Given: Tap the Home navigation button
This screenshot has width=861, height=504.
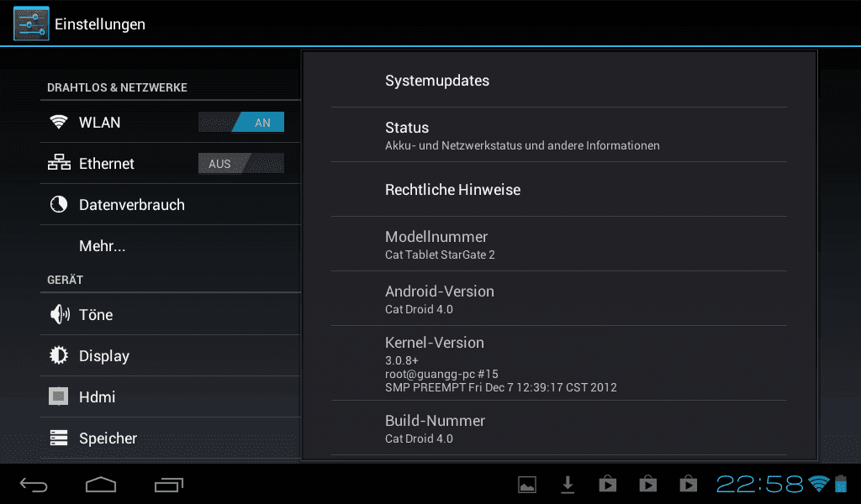Looking at the screenshot, I should click(101, 485).
